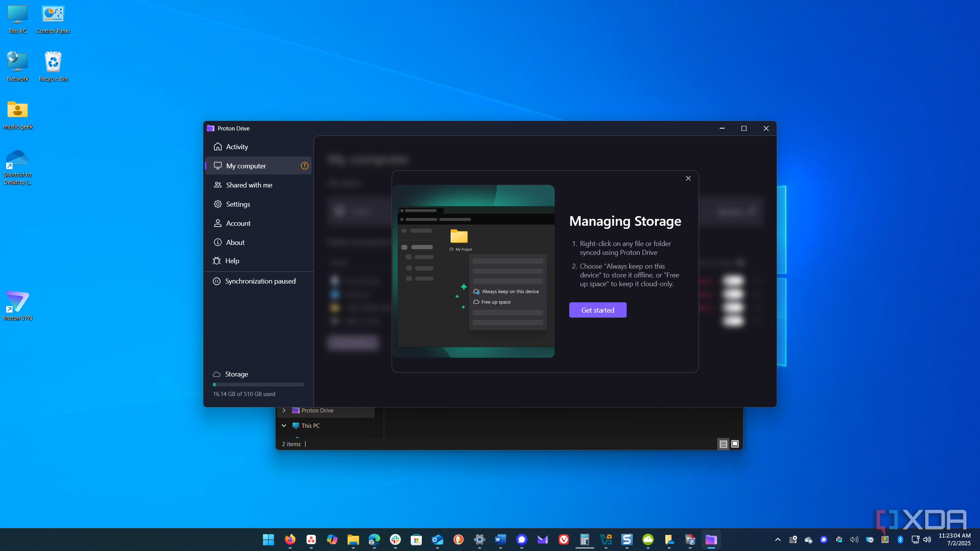Click the Managing Storage illustration
This screenshot has height=551, width=980.
tap(474, 271)
